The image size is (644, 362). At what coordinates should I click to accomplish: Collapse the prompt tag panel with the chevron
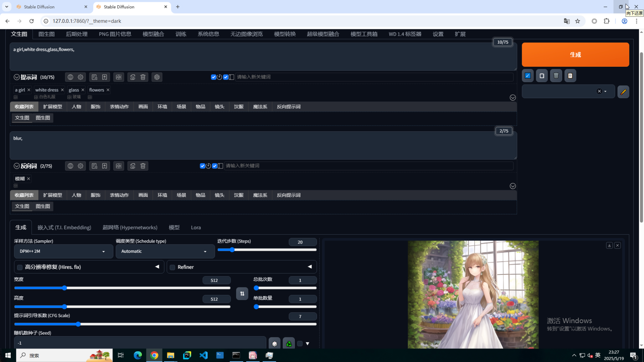point(512,97)
